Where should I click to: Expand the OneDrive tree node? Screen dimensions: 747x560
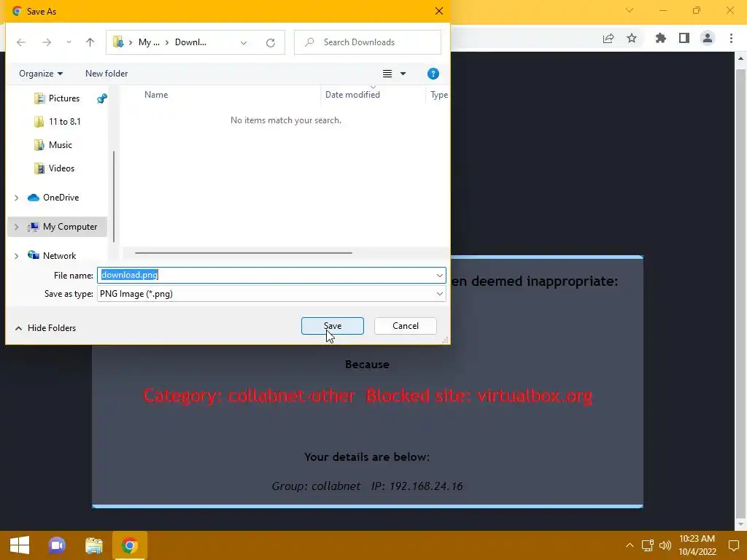coord(16,198)
